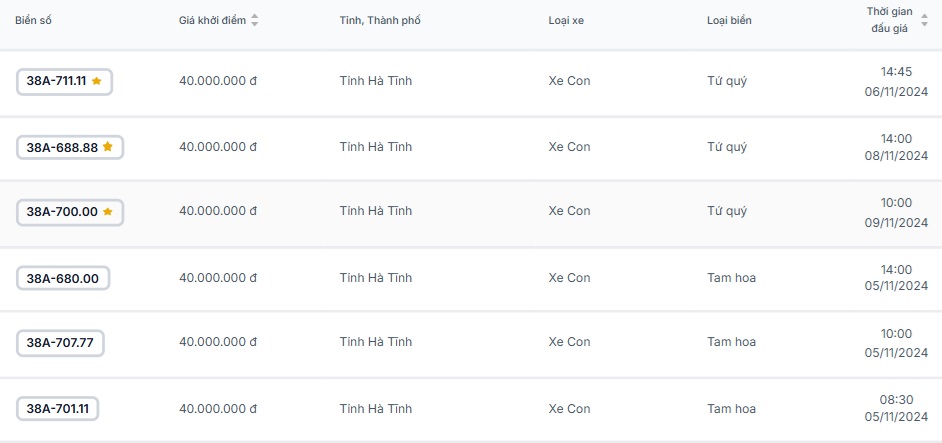Click the Thời gian đấu giá header label
This screenshot has width=942, height=443.
click(x=888, y=20)
